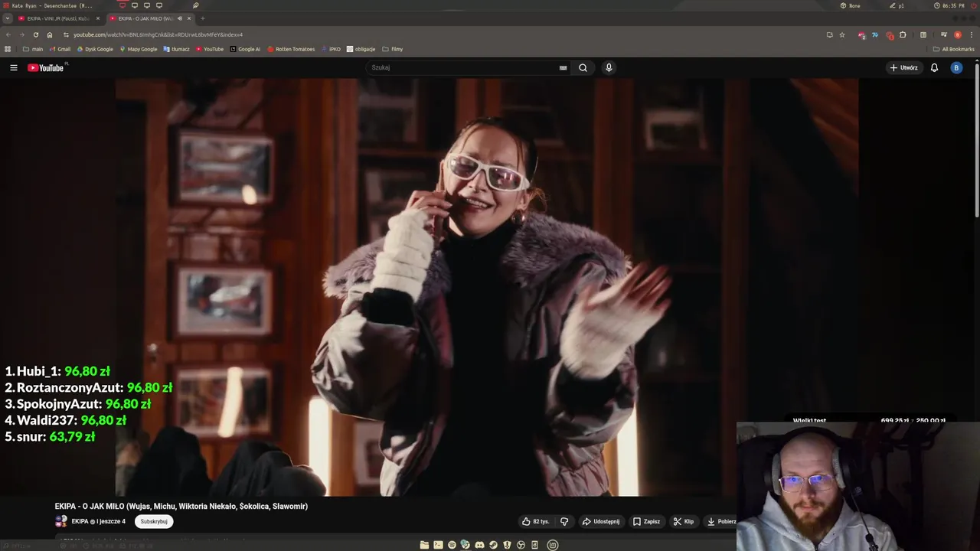The image size is (980, 551).
Task: Open Steam from the taskbar
Action: (493, 545)
